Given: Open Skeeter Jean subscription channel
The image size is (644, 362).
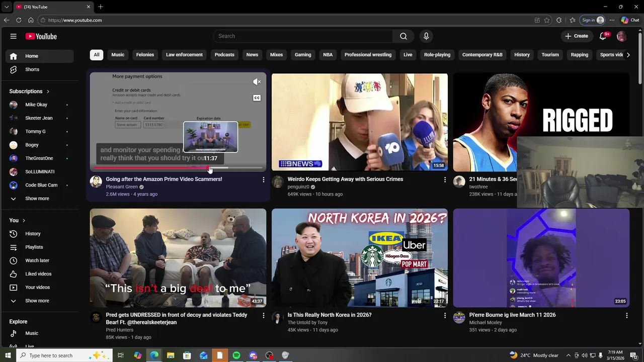Looking at the screenshot, I should tap(40, 118).
